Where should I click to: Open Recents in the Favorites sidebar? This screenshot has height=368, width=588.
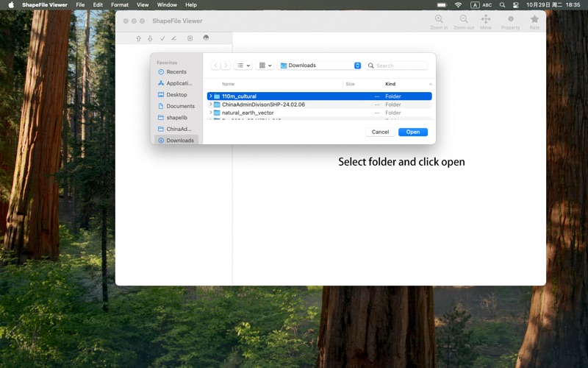pyautogui.click(x=176, y=71)
